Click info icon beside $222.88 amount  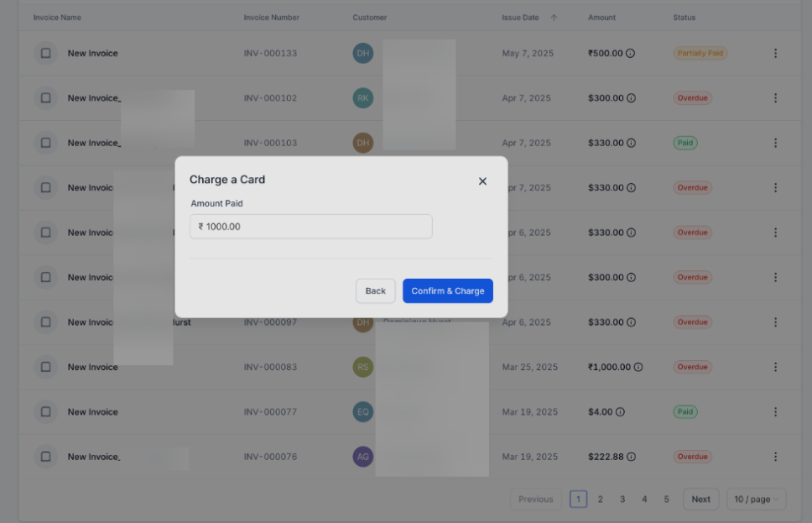pos(631,457)
